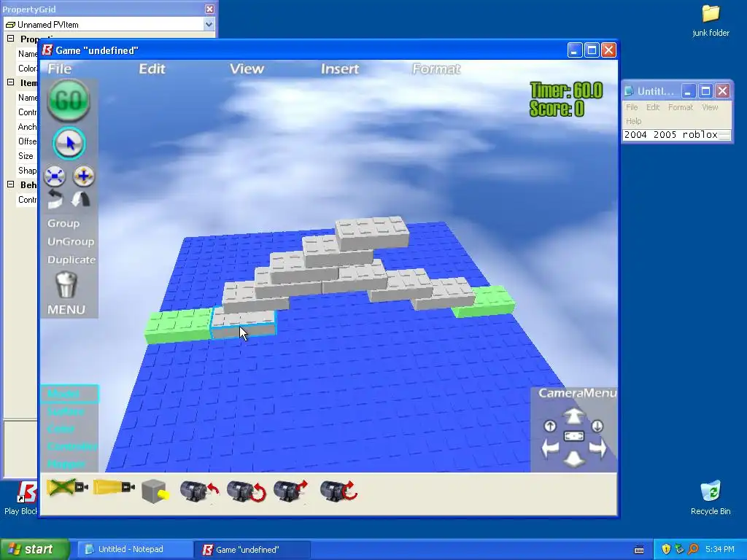
Task: Rotate camera left with left arrow
Action: [550, 448]
